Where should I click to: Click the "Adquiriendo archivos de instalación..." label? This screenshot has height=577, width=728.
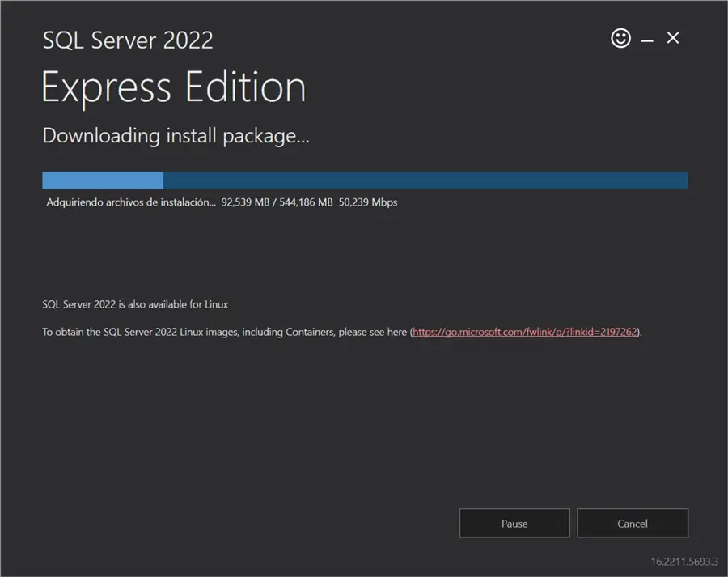click(131, 202)
